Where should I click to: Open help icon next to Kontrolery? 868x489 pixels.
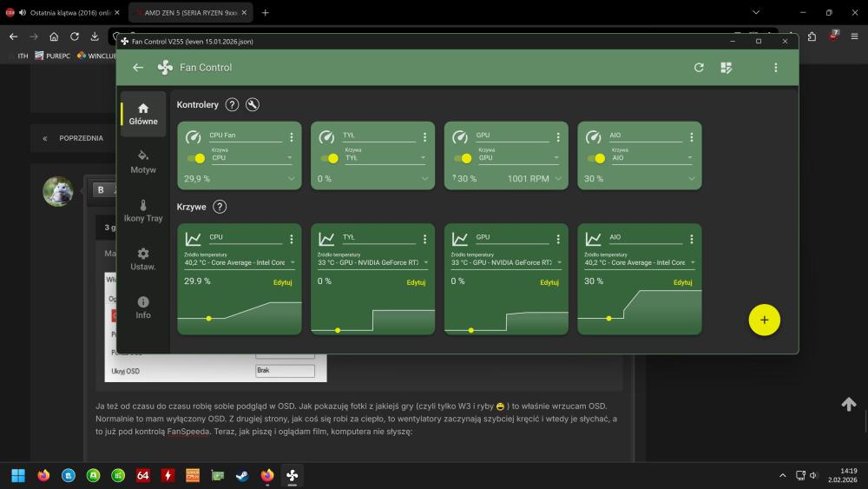coord(232,105)
